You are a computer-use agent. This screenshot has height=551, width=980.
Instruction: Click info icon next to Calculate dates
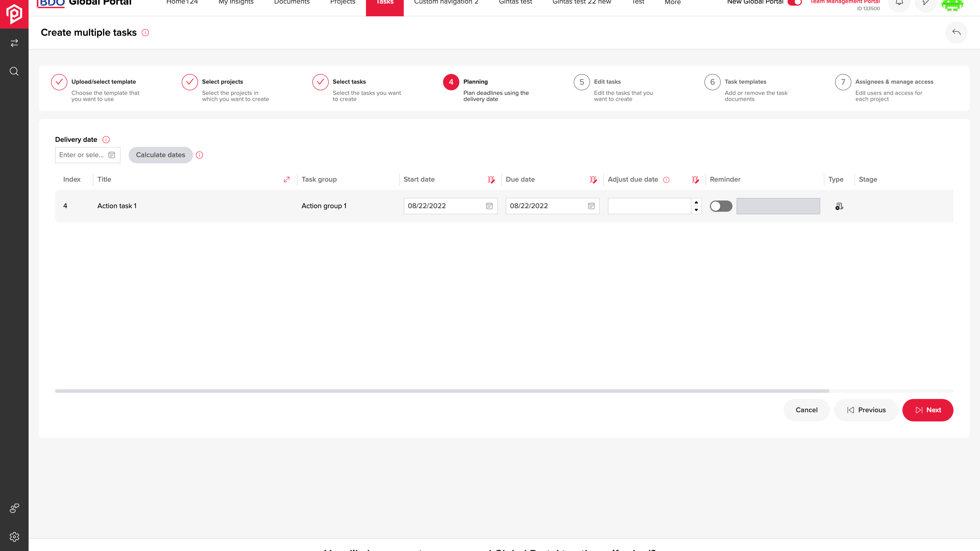coord(199,155)
